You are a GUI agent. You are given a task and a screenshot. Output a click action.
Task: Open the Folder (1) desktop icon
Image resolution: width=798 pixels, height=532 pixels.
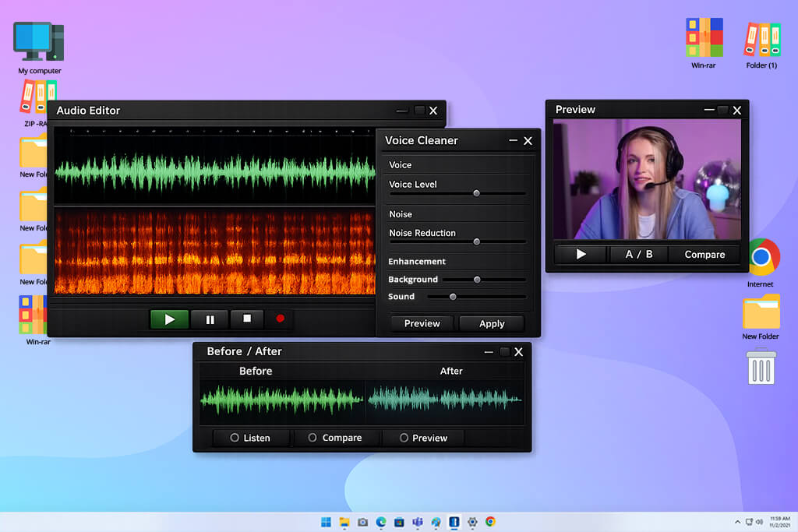(x=762, y=44)
